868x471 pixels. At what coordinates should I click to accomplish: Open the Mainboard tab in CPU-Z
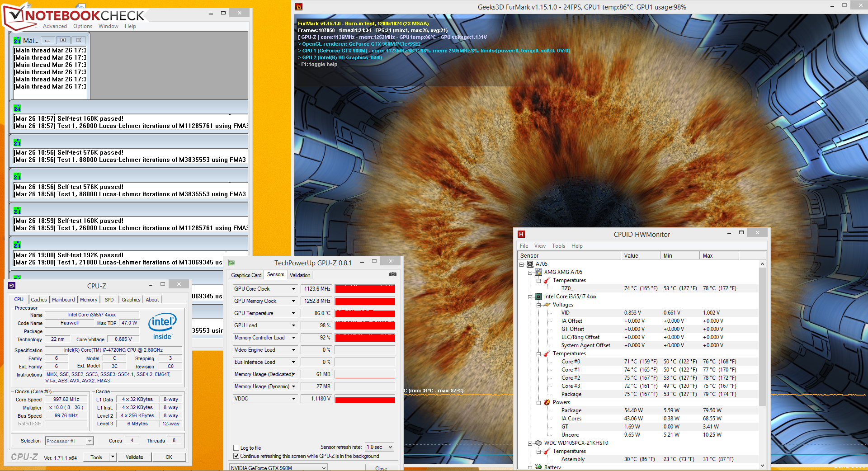[x=63, y=300]
